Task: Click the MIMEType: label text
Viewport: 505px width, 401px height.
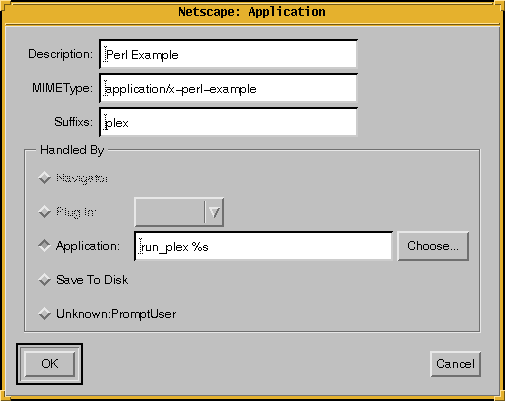Action: [x=62, y=88]
